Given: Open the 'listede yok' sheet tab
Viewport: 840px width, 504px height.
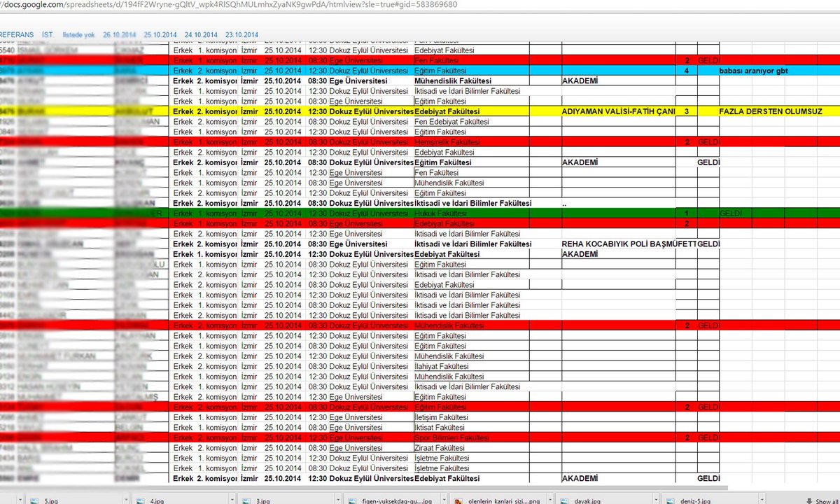Looking at the screenshot, I should (x=78, y=34).
